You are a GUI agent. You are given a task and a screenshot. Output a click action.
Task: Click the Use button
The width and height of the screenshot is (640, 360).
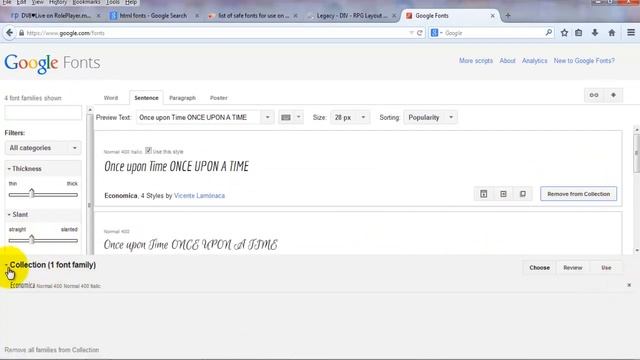point(606,268)
